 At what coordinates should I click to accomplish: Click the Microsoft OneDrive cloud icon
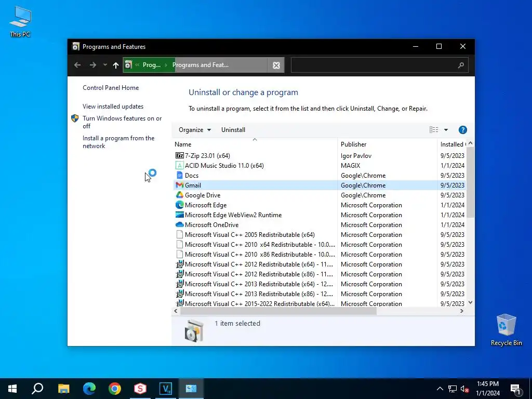(179, 224)
